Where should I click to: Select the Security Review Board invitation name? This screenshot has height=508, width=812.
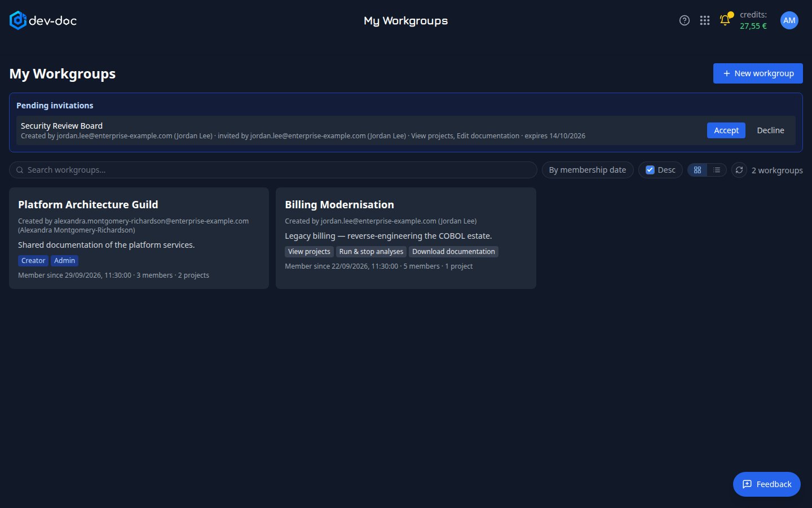tap(61, 126)
